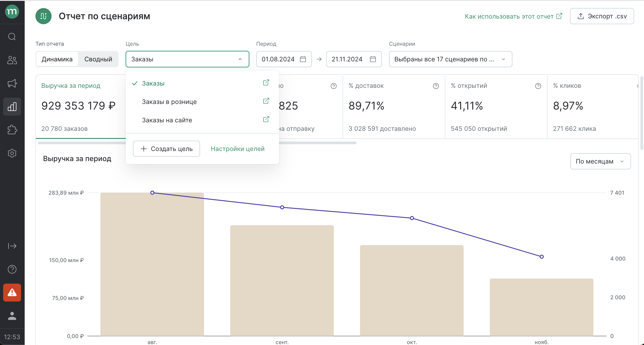Screen dimensions: 644x345
Task: Select the % доставок metric card
Action: 394,107
